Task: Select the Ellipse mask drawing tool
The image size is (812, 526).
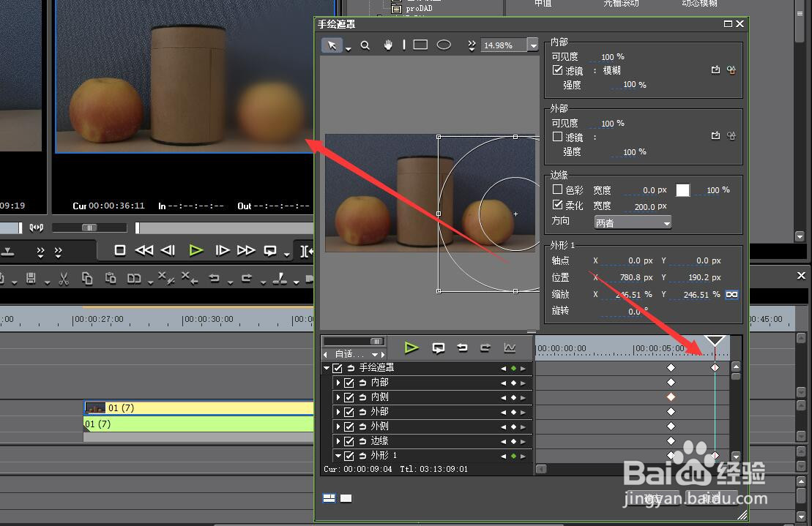Action: [443, 45]
